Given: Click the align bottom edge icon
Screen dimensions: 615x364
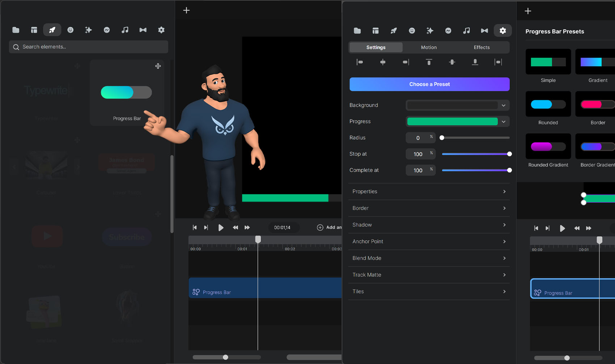Looking at the screenshot, I should (x=475, y=62).
